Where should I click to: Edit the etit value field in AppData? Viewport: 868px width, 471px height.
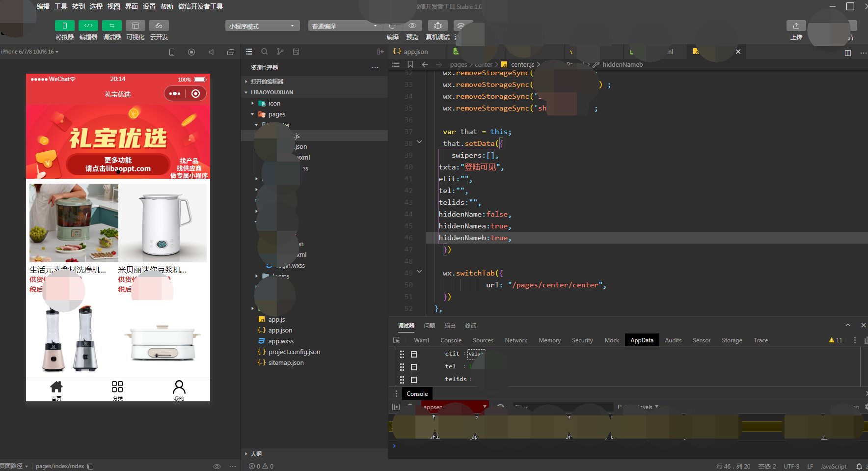coord(476,354)
